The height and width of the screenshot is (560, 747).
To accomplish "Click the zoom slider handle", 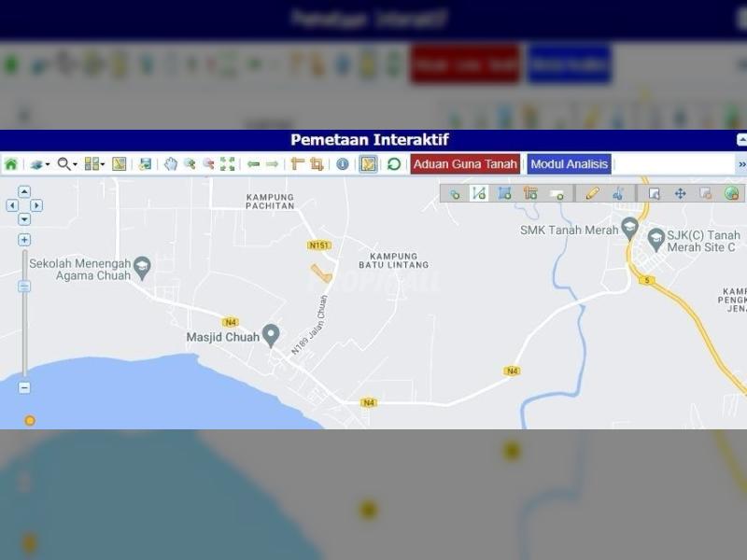I will tap(24, 287).
